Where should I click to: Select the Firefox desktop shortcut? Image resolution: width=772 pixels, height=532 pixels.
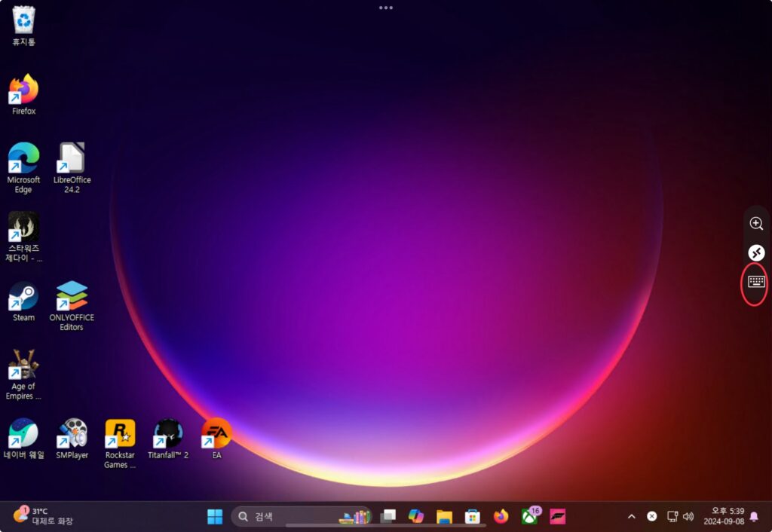pos(23,94)
